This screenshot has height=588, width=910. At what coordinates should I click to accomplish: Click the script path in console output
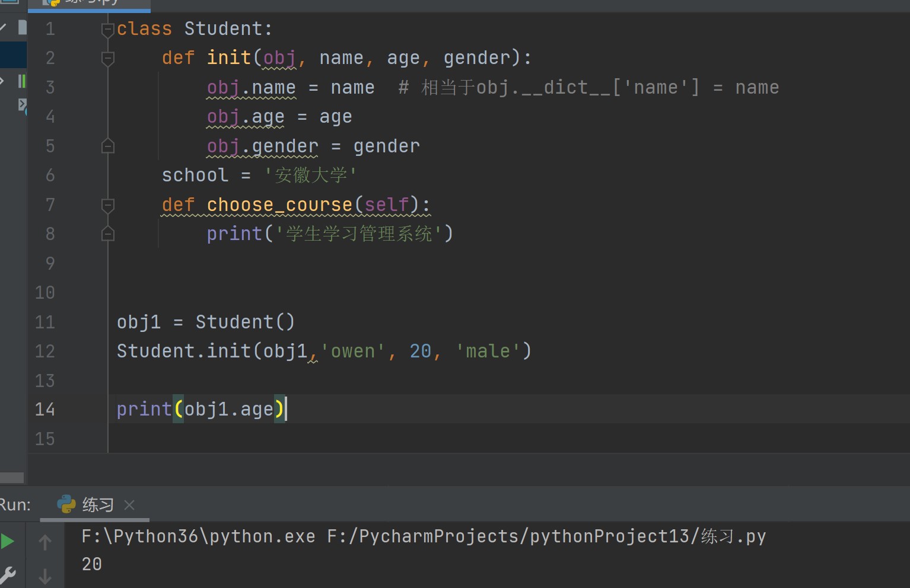pyautogui.click(x=546, y=536)
